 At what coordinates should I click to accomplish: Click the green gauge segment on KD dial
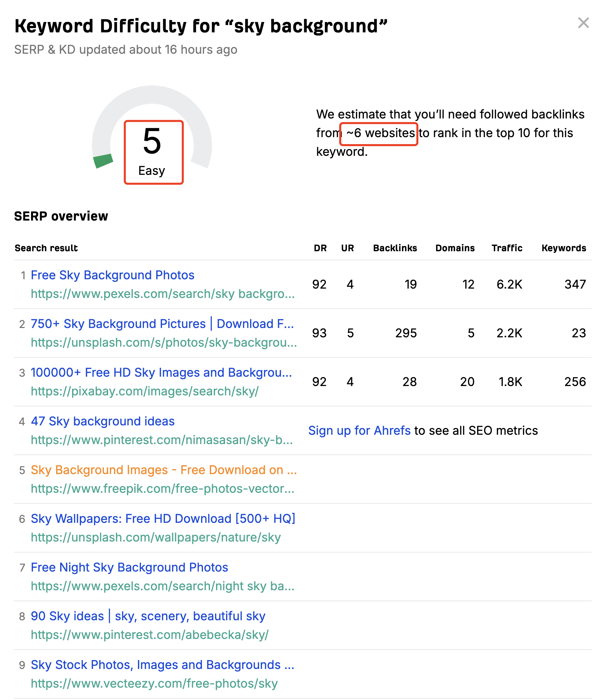[x=103, y=160]
